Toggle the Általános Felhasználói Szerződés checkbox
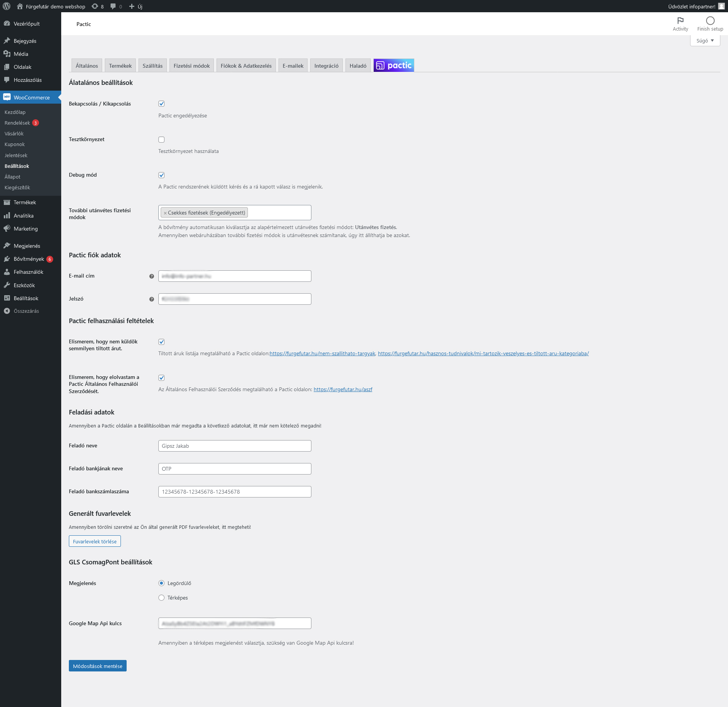The image size is (728, 707). click(x=161, y=378)
